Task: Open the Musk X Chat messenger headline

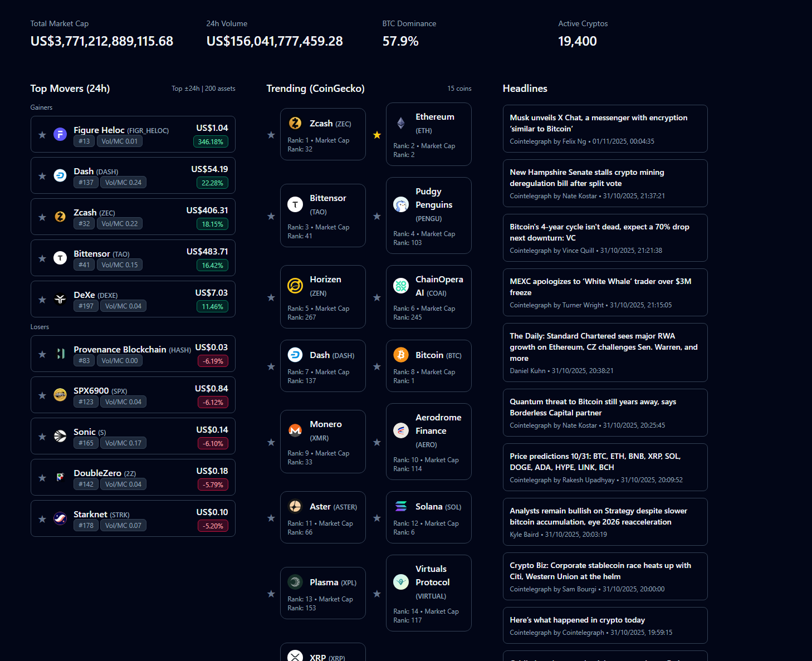Action: point(598,123)
